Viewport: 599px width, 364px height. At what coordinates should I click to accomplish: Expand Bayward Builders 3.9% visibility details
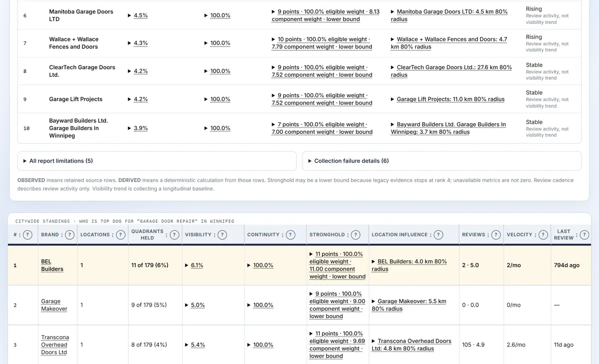pos(138,128)
